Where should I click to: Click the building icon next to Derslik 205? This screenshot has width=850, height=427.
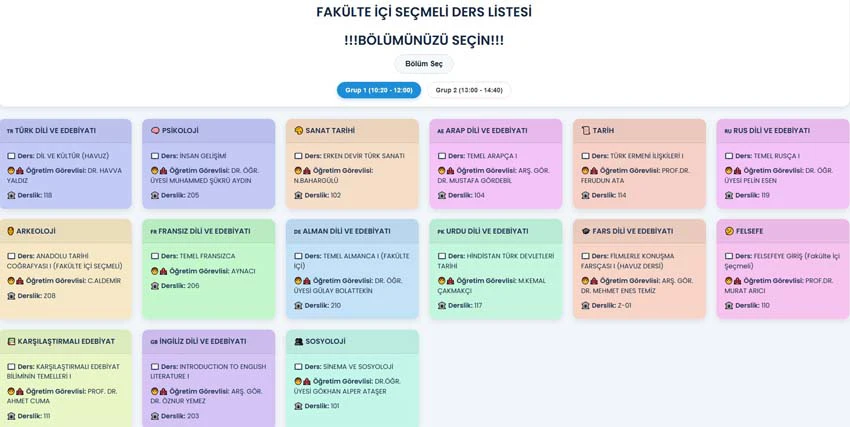155,195
